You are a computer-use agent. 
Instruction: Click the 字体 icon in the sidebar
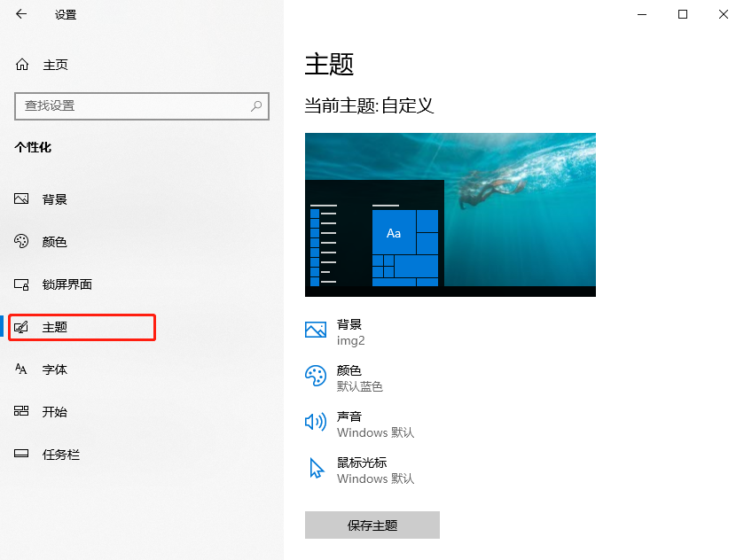pos(22,369)
